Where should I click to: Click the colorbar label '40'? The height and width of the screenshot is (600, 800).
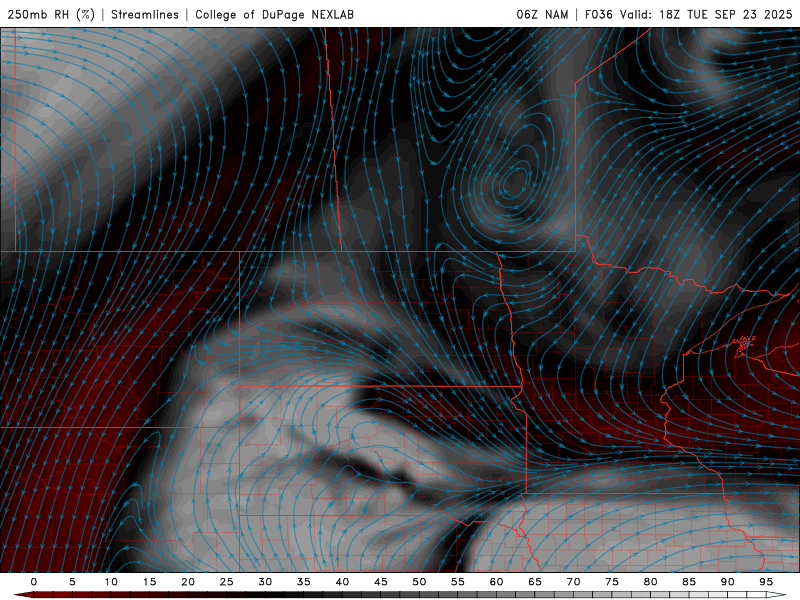click(342, 582)
